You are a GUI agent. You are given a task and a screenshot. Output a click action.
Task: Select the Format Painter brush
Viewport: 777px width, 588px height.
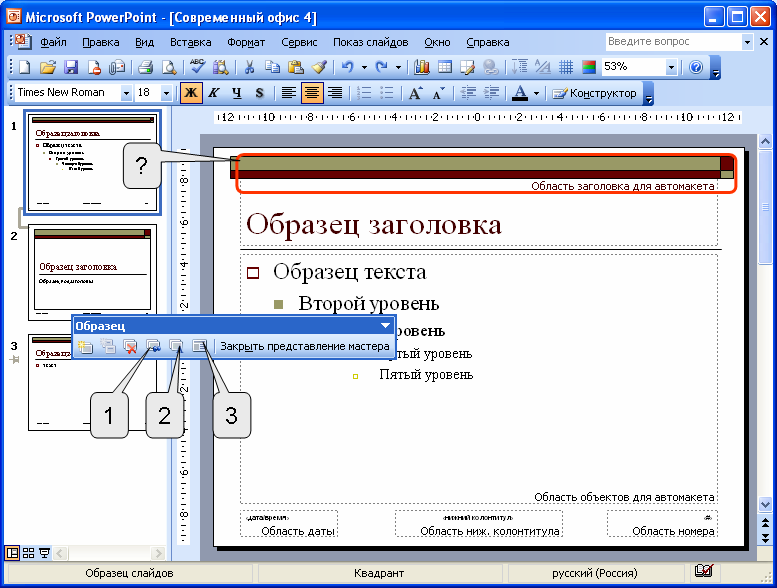319,67
